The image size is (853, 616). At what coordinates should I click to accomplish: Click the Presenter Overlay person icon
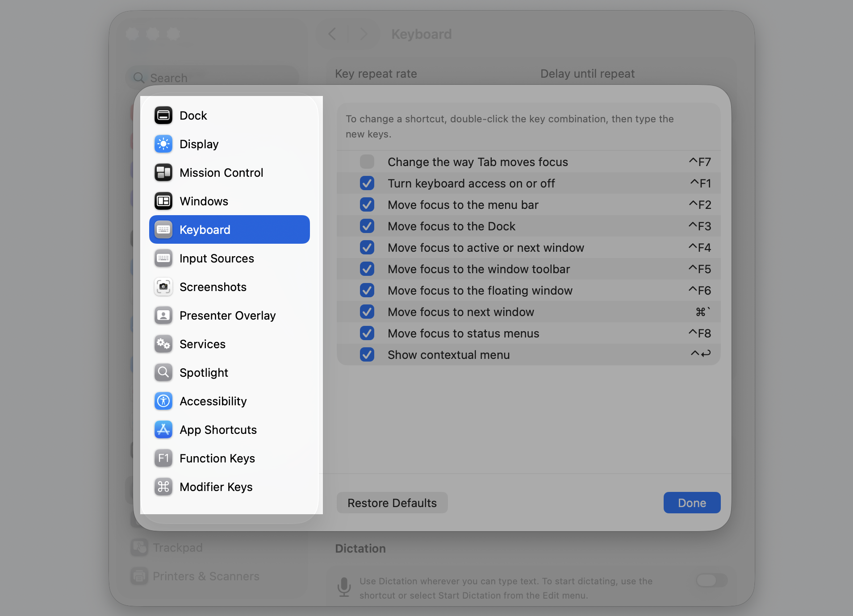[163, 316]
